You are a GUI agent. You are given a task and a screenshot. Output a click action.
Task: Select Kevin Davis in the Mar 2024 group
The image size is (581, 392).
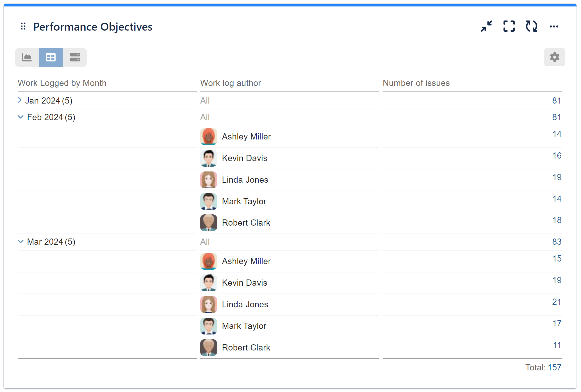tap(245, 283)
